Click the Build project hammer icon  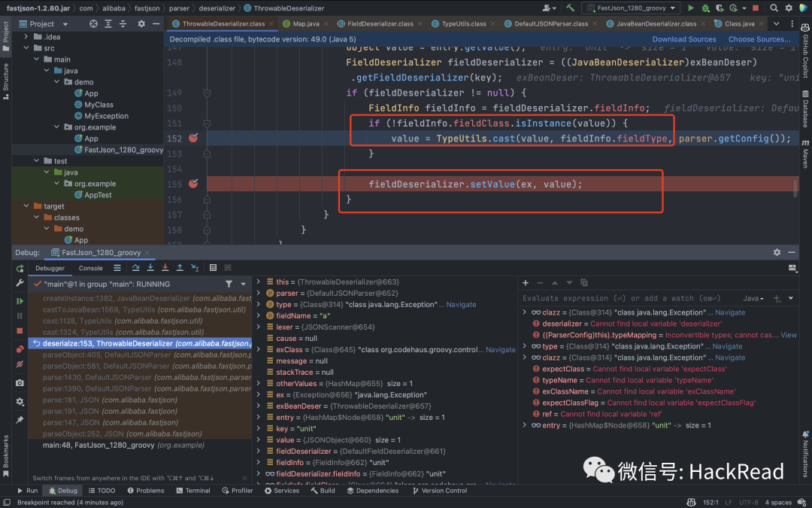coord(571,8)
